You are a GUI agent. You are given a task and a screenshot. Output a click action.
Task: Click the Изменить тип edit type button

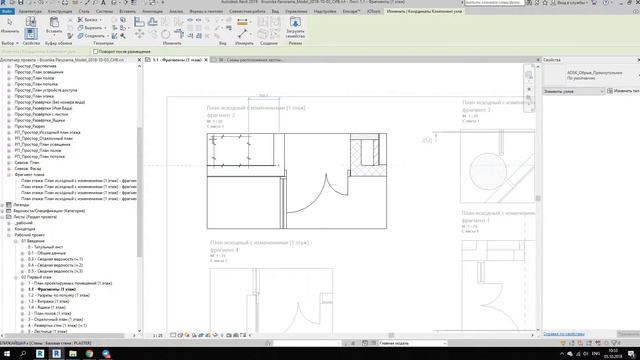pos(623,91)
